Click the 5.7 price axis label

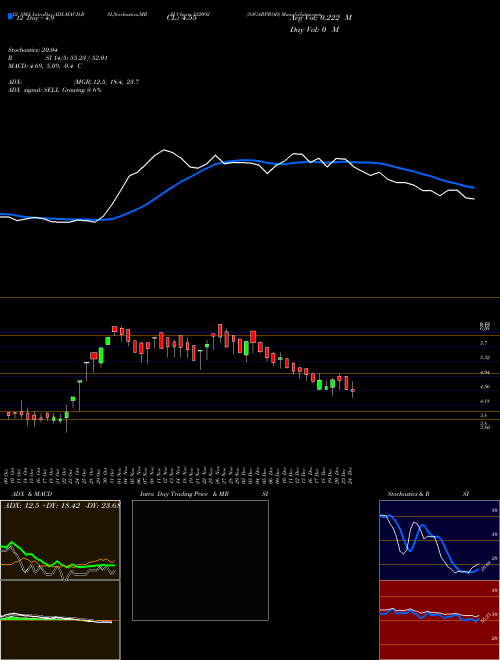point(484,343)
